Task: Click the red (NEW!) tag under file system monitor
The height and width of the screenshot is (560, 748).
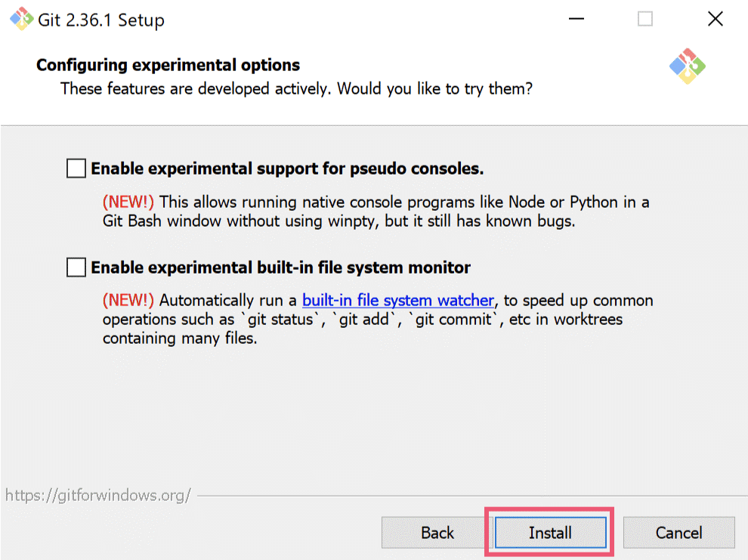Action: (x=128, y=300)
